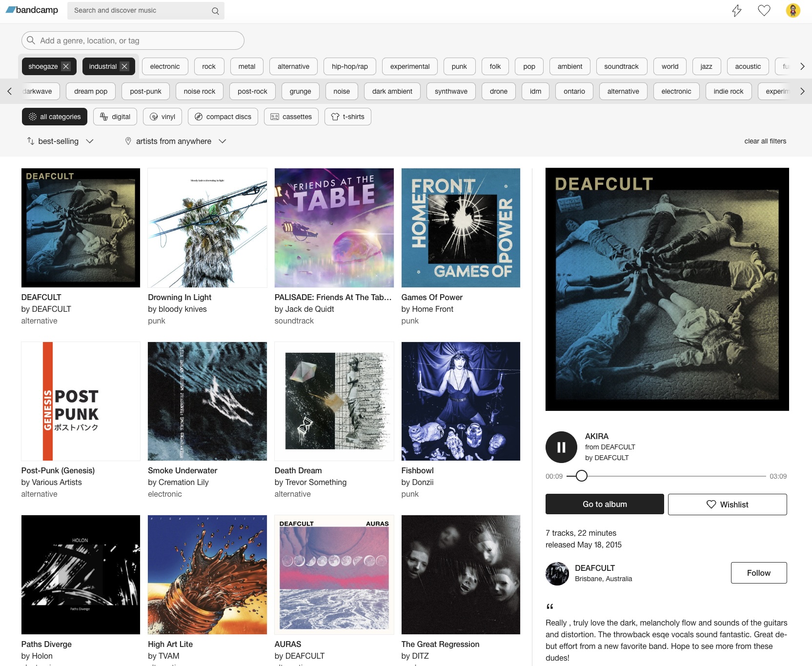Open The Great Regression title link
Image resolution: width=812 pixels, height=666 pixels.
click(x=440, y=644)
